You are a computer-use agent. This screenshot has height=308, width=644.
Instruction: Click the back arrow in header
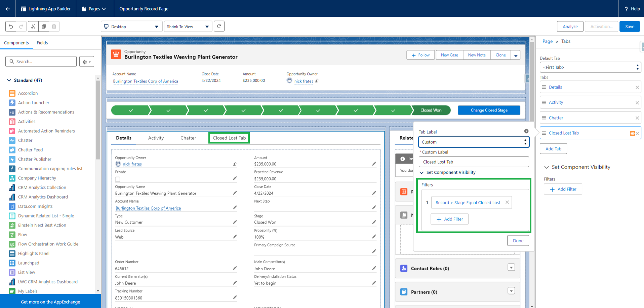click(7, 9)
